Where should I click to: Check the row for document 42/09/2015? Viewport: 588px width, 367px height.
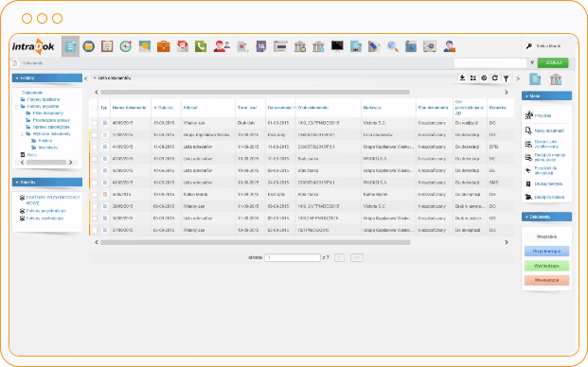95,171
